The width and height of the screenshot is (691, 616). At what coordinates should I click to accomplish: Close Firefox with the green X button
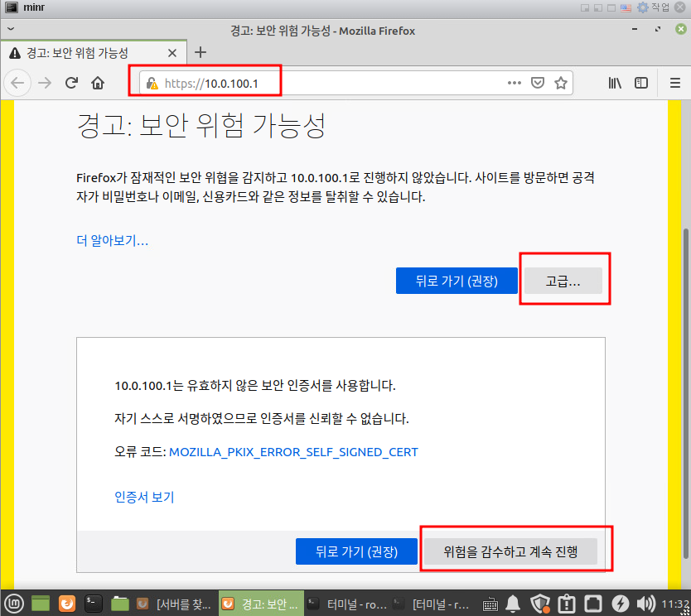[x=681, y=29]
